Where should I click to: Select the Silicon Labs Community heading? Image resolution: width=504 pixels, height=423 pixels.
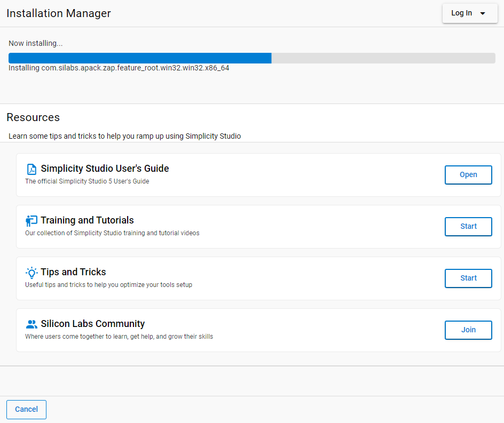(92, 324)
